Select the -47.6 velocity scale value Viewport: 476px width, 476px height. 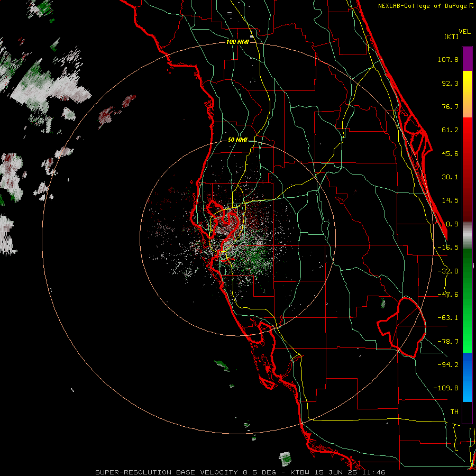click(448, 295)
